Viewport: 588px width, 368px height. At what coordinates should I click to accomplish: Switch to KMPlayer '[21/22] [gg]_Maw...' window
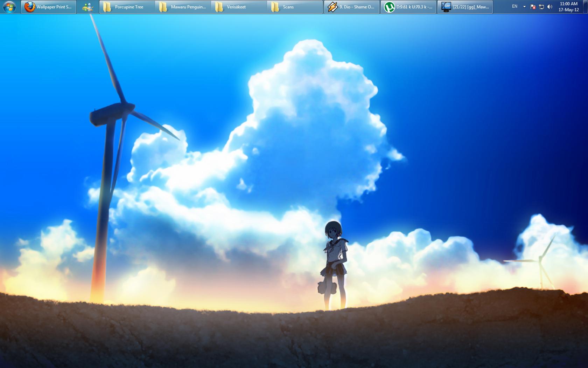click(x=465, y=7)
